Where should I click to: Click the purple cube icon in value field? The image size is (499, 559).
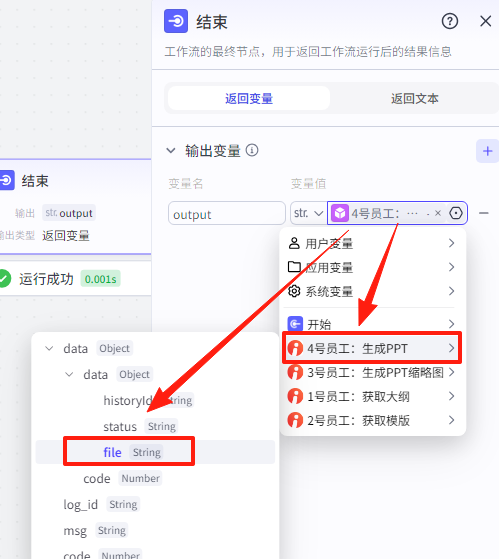340,213
